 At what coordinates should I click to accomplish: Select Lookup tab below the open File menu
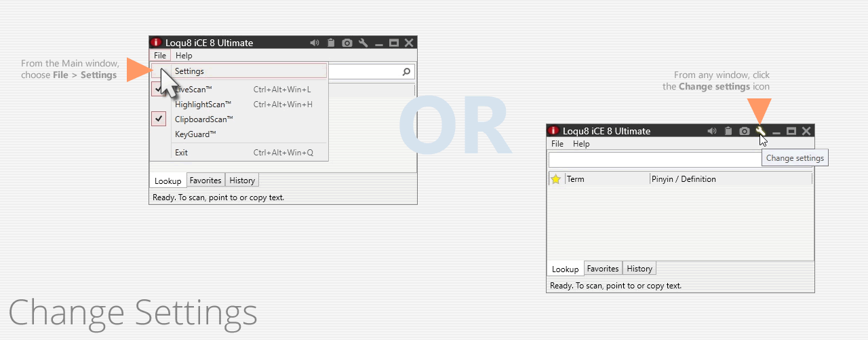pyautogui.click(x=168, y=181)
